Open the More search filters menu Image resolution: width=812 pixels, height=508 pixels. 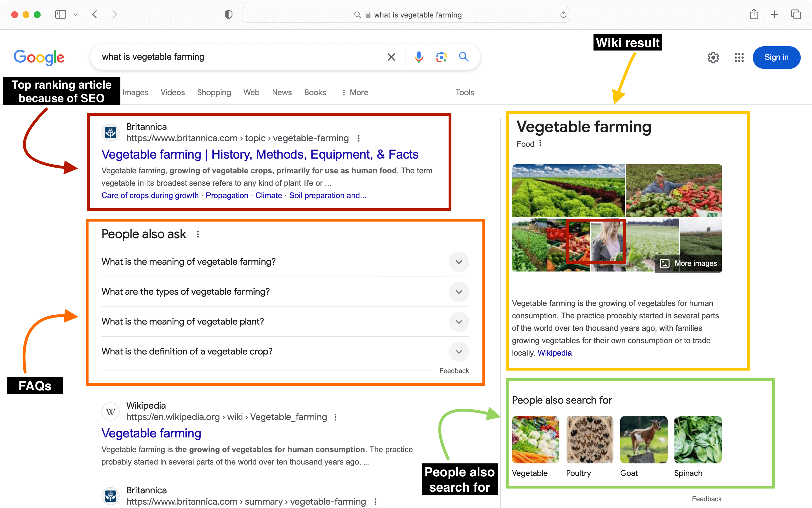pos(355,92)
